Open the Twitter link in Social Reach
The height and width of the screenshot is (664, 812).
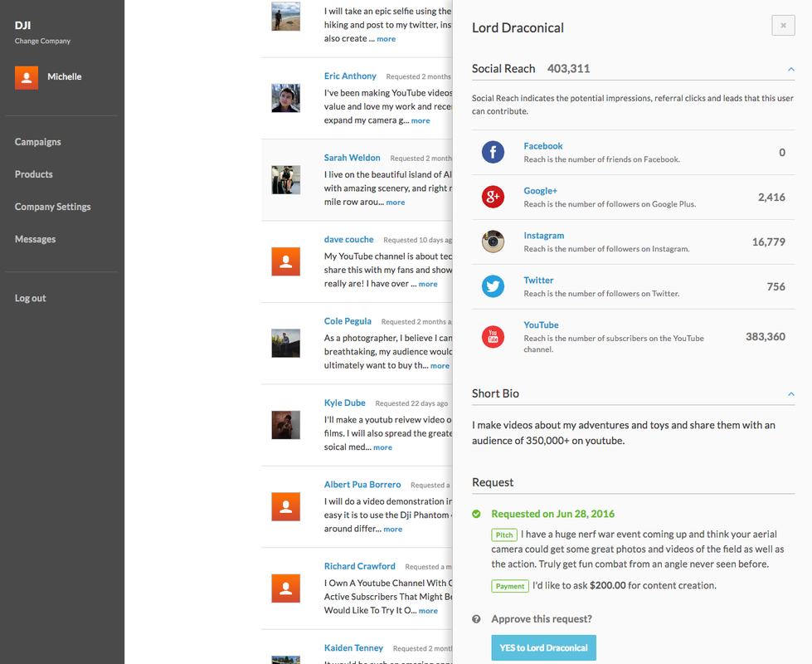tap(538, 280)
